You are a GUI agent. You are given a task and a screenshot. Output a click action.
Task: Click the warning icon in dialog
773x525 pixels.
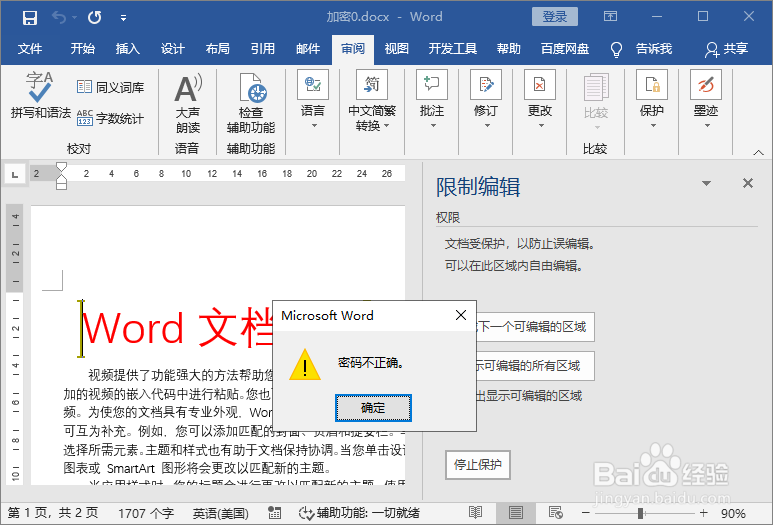click(x=305, y=365)
